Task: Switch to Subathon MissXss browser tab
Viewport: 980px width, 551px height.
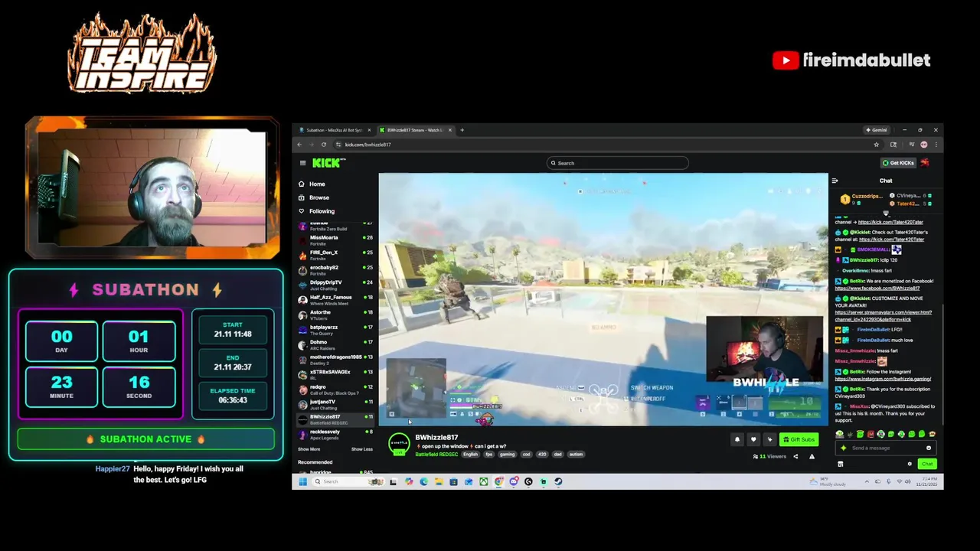Action: tap(335, 130)
